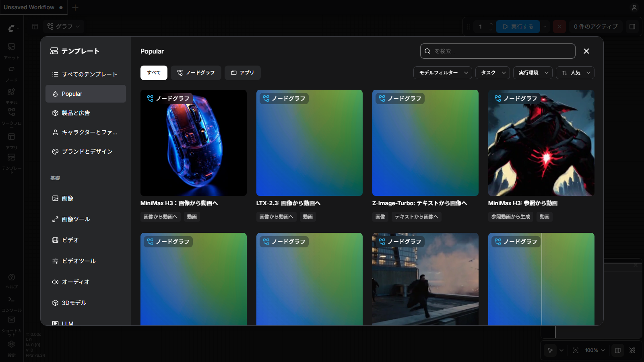Toggle link visibility icon in the canvas toolbar
Image resolution: width=644 pixels, height=362 pixels.
pyautogui.click(x=632, y=350)
